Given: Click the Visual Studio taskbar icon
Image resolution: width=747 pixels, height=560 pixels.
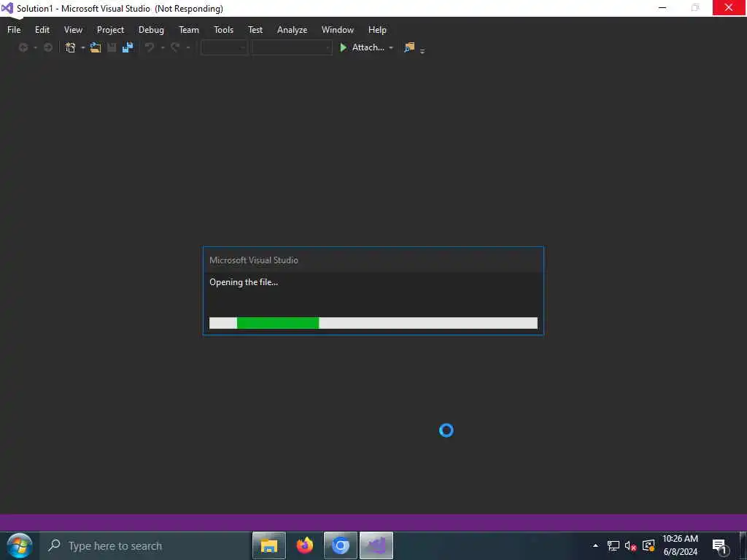Looking at the screenshot, I should [x=376, y=545].
